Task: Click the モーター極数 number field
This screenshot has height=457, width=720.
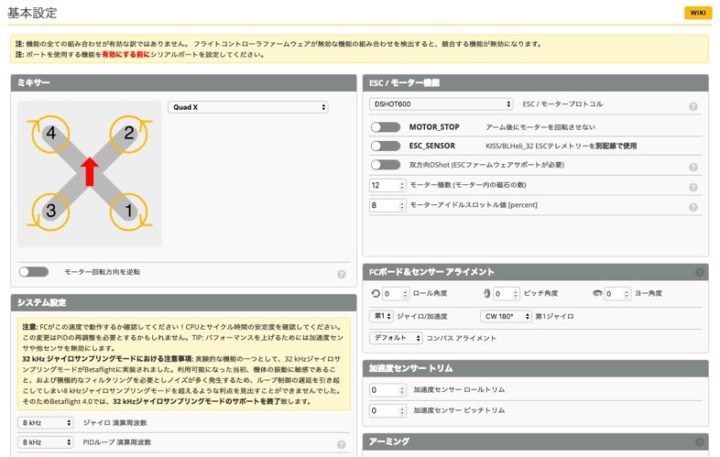Action: click(x=387, y=185)
